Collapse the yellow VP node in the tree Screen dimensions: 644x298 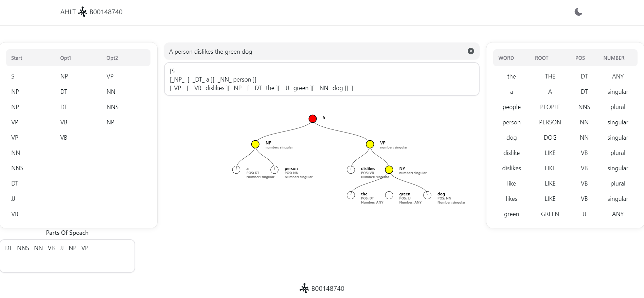click(370, 144)
